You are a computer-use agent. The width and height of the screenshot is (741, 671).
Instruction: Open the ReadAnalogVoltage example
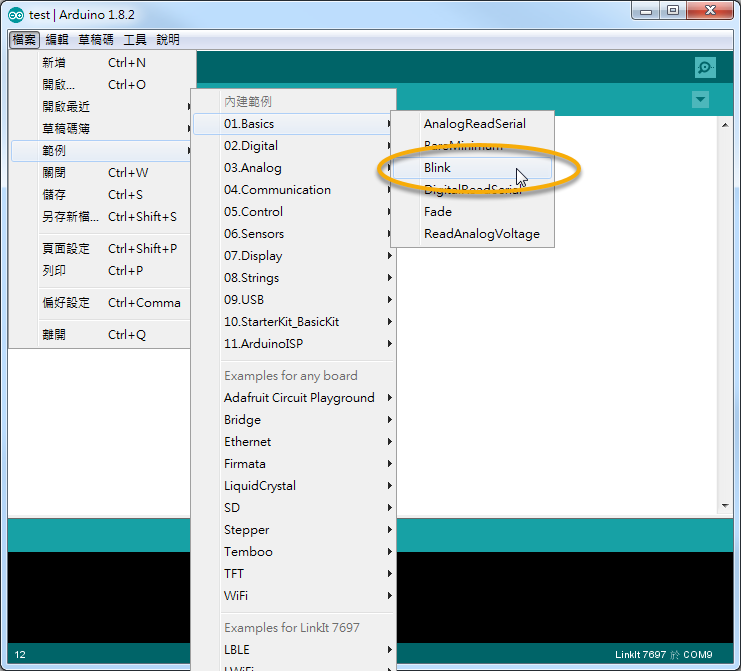473,234
